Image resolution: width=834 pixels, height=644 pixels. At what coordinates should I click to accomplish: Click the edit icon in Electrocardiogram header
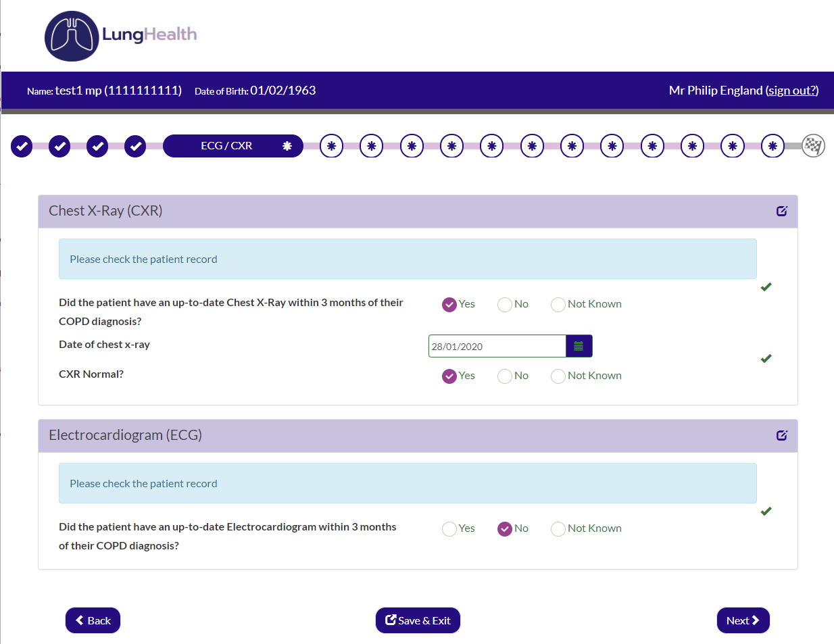pos(781,435)
